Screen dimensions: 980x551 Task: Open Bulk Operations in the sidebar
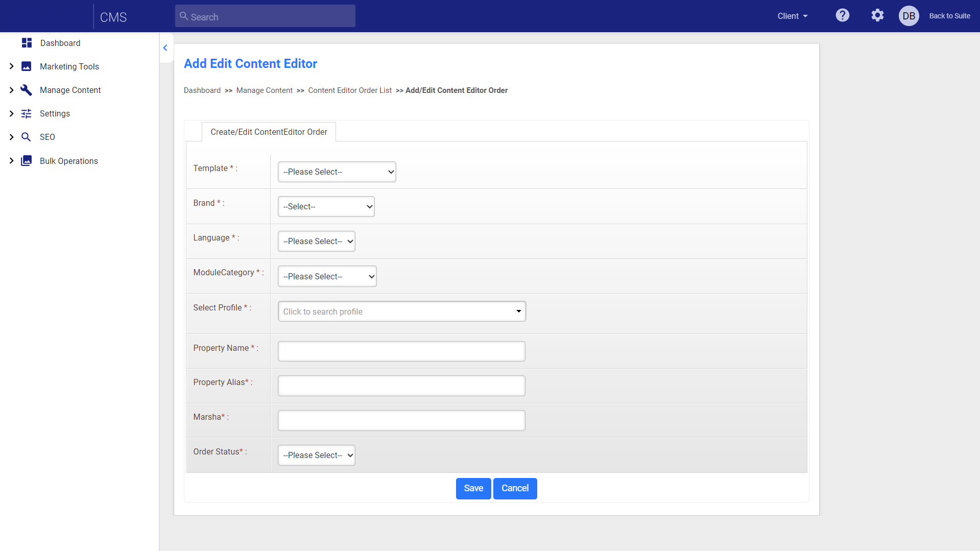pyautogui.click(x=69, y=161)
